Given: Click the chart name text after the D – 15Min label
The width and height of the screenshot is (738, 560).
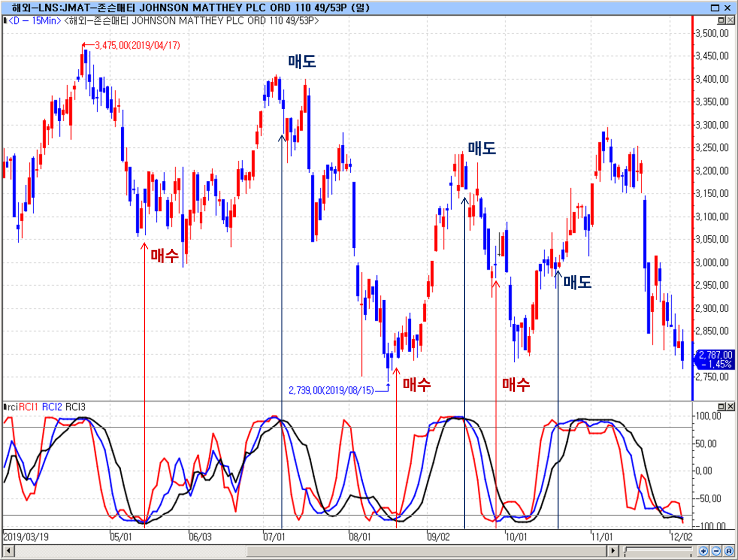Looking at the screenshot, I should click(191, 21).
